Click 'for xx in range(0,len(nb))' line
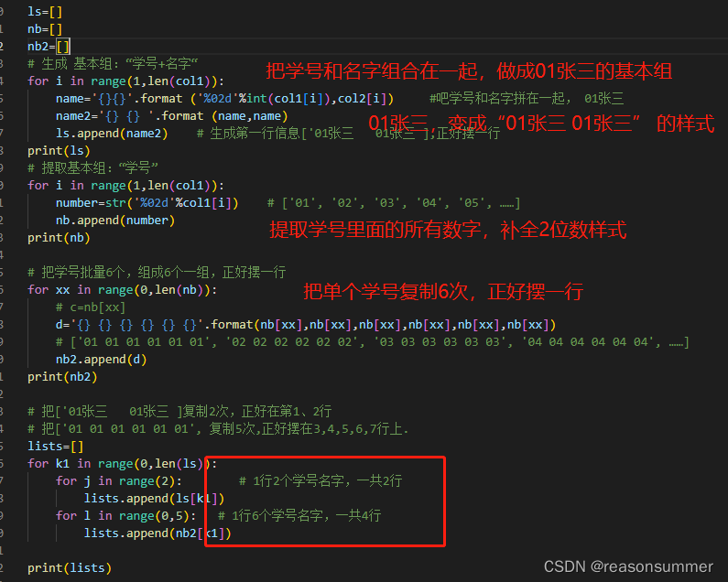This screenshot has height=582, width=728. coord(122,290)
